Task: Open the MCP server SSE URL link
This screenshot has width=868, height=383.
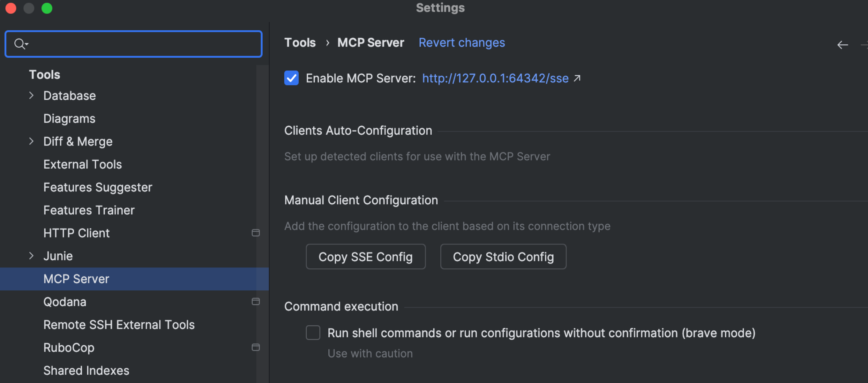Action: (x=495, y=78)
